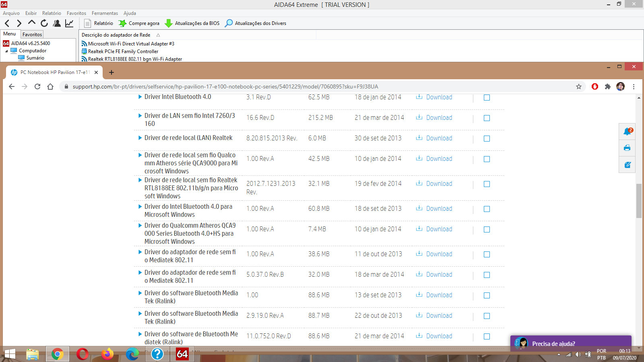Open HP notifications bell icon

click(627, 132)
